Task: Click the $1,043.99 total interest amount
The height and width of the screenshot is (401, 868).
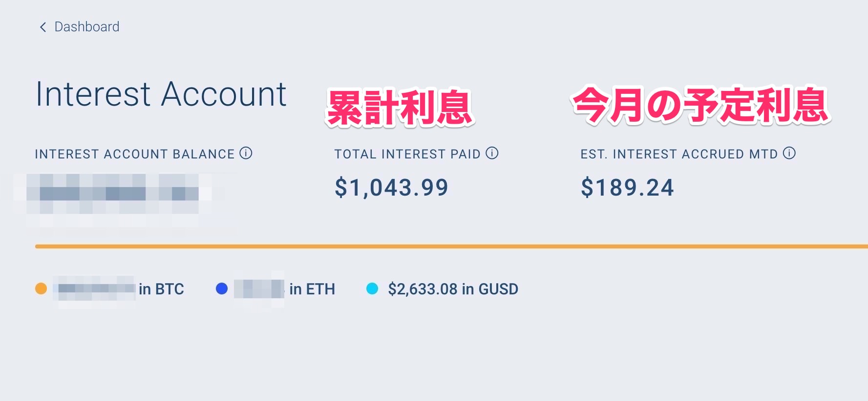Action: (391, 188)
